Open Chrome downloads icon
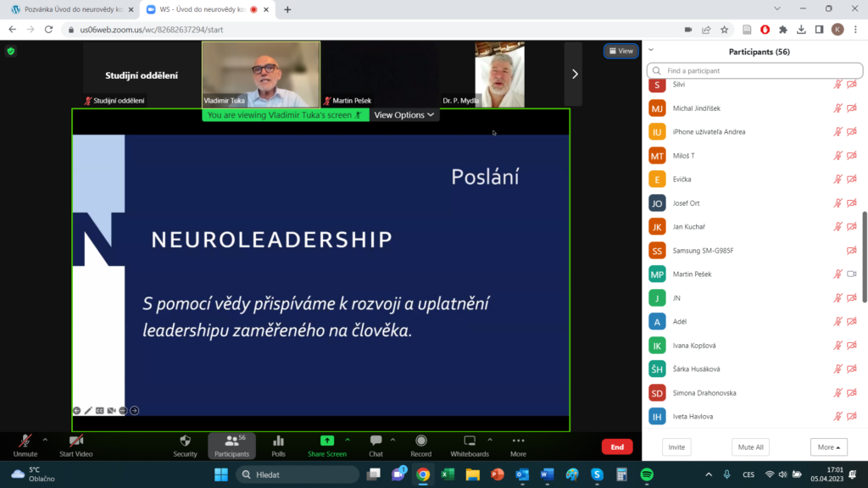Image resolution: width=868 pixels, height=488 pixels. tap(801, 30)
